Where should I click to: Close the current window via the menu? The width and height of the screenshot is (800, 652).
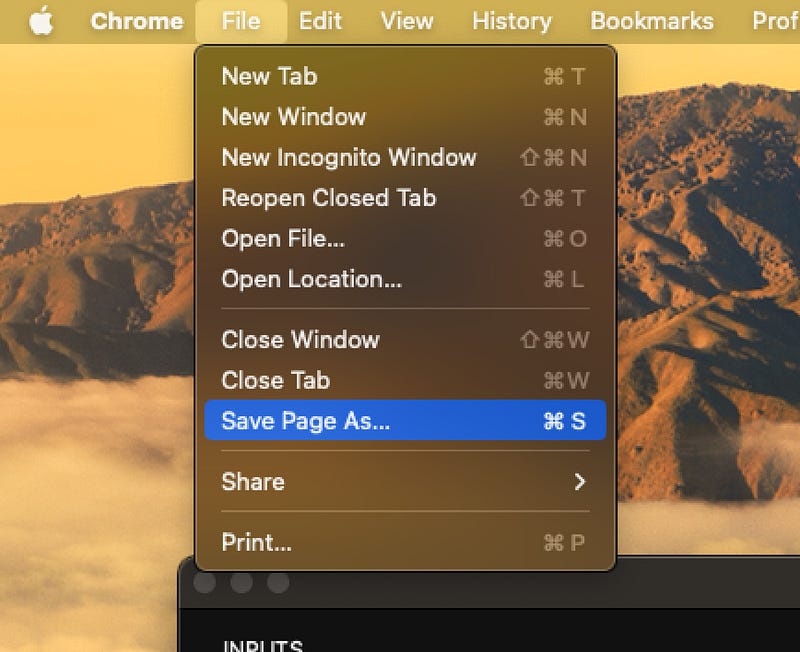(300, 340)
